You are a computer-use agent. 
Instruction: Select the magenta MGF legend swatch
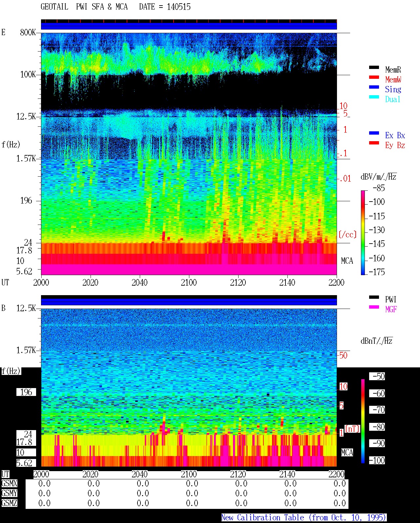tap(374, 307)
